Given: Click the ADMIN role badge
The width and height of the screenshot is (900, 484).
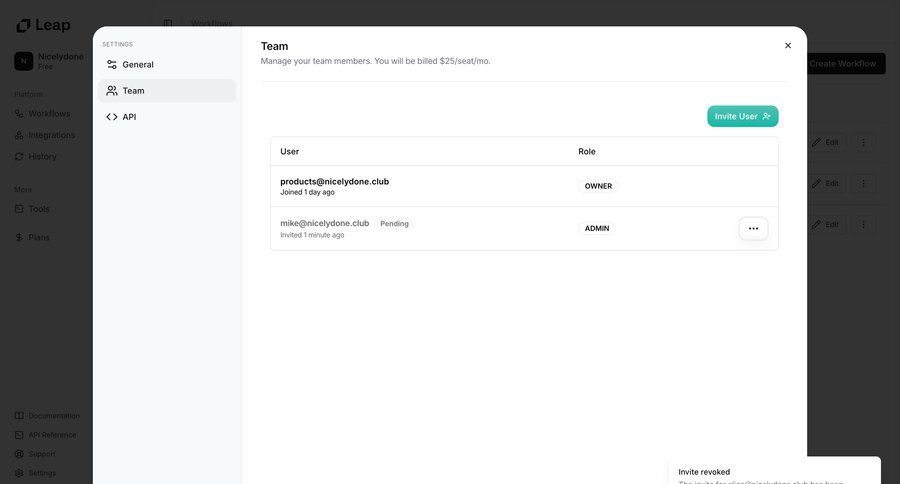Looking at the screenshot, I should click(x=597, y=229).
